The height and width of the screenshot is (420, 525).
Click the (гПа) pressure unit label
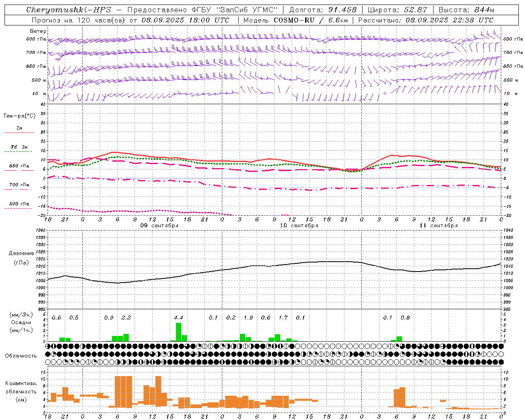pos(22,262)
